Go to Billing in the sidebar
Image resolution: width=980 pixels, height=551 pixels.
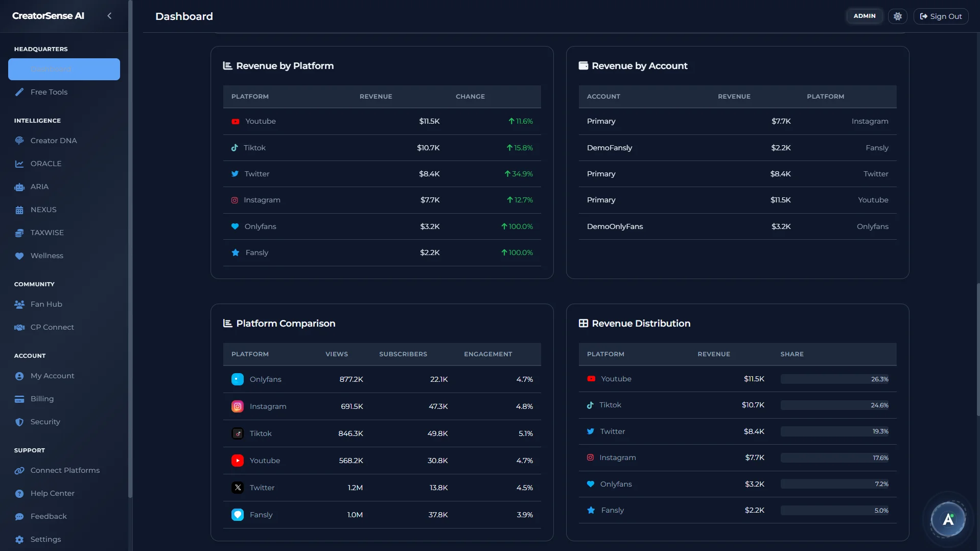(x=42, y=399)
